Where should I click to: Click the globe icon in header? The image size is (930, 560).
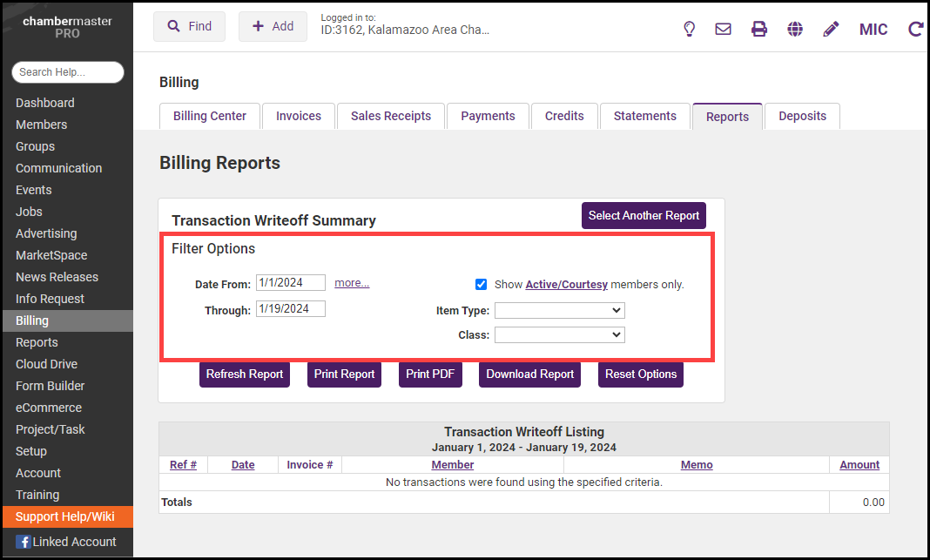(795, 29)
